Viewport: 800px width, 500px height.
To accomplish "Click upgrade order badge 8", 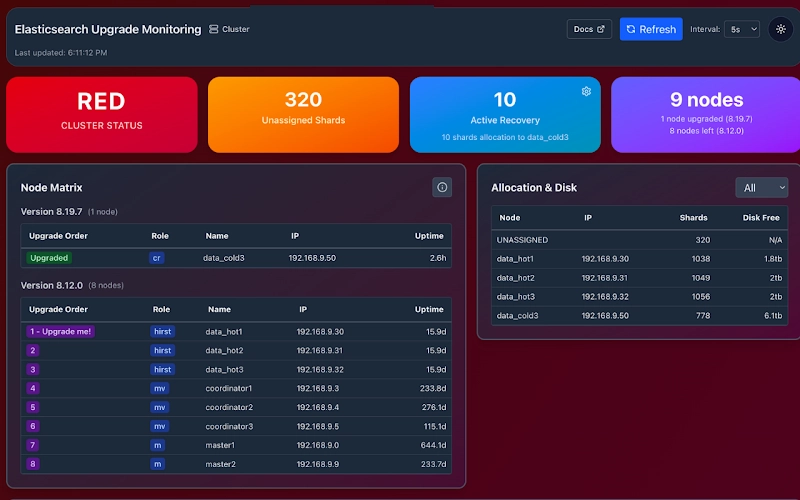I will [33, 464].
